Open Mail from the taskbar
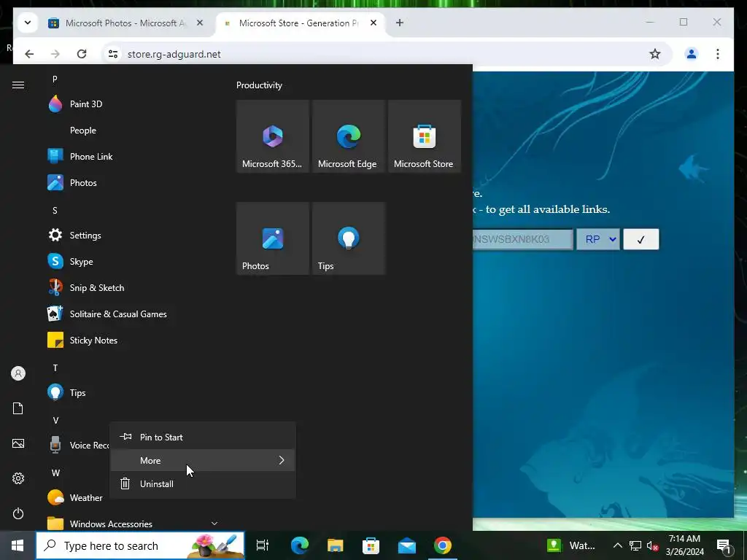This screenshot has width=747, height=560. coord(407,545)
